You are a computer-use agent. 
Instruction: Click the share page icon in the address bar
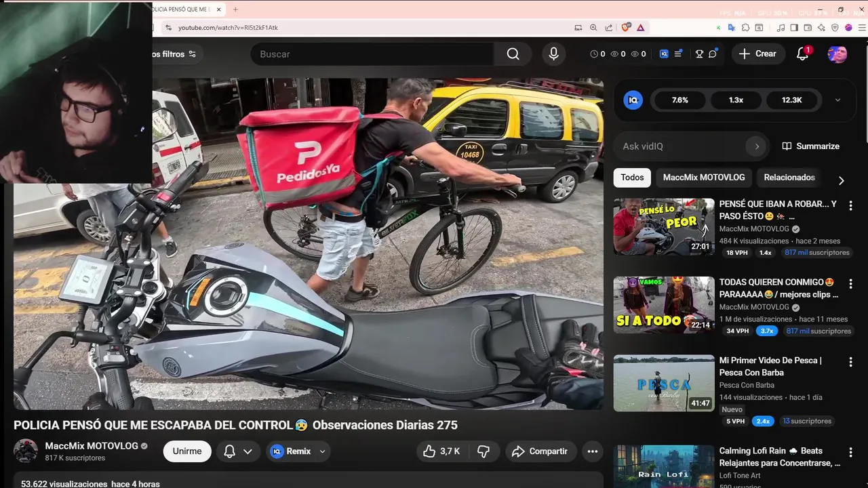click(608, 28)
